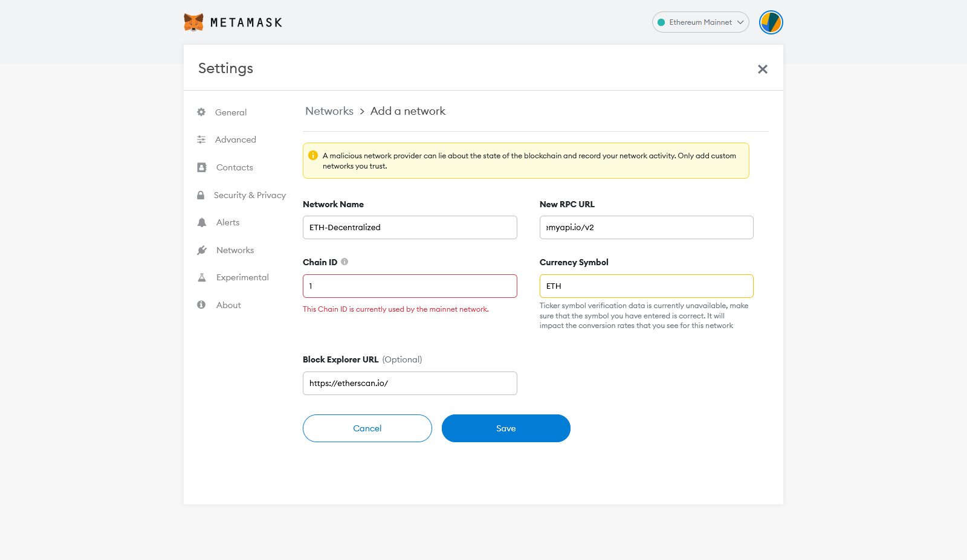Image resolution: width=967 pixels, height=560 pixels.
Task: Click the Chain ID info tooltip icon
Action: 344,262
